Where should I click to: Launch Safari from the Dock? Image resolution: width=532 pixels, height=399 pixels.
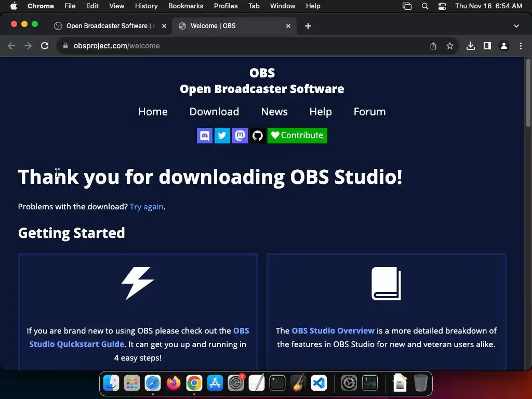point(153,383)
